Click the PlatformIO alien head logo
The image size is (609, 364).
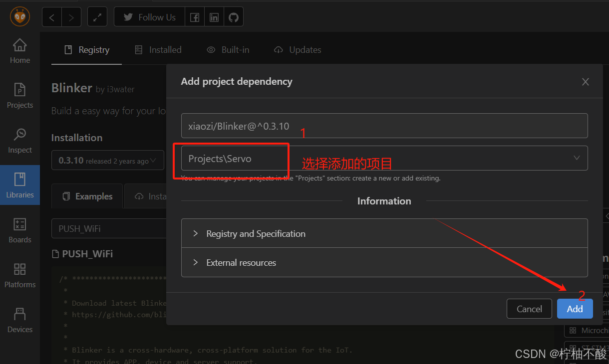click(x=20, y=17)
